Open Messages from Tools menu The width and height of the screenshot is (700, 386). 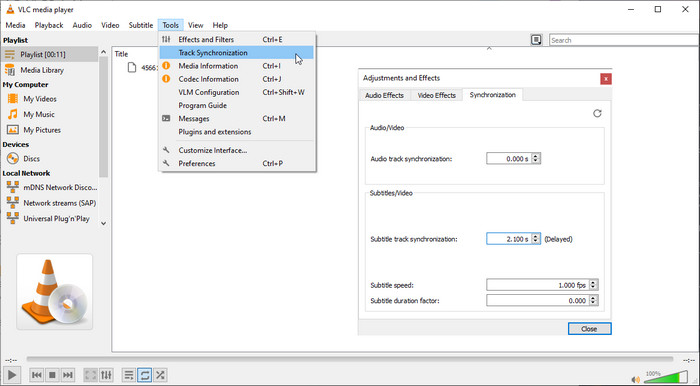point(237,119)
